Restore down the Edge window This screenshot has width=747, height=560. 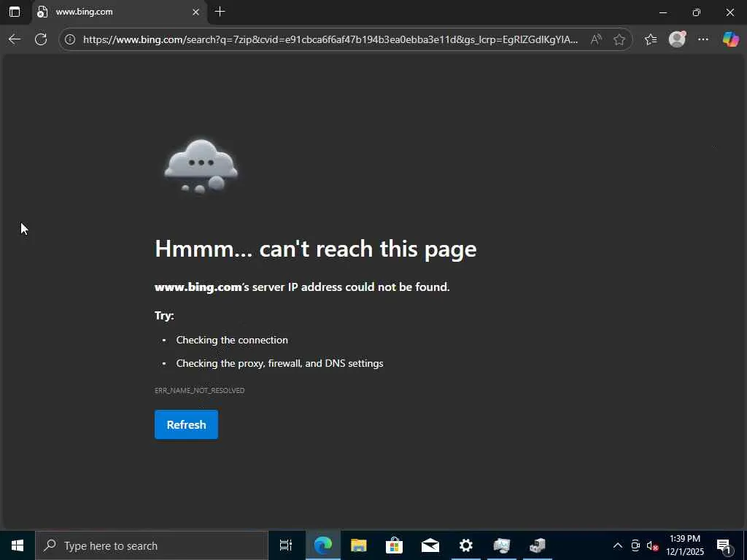697,12
